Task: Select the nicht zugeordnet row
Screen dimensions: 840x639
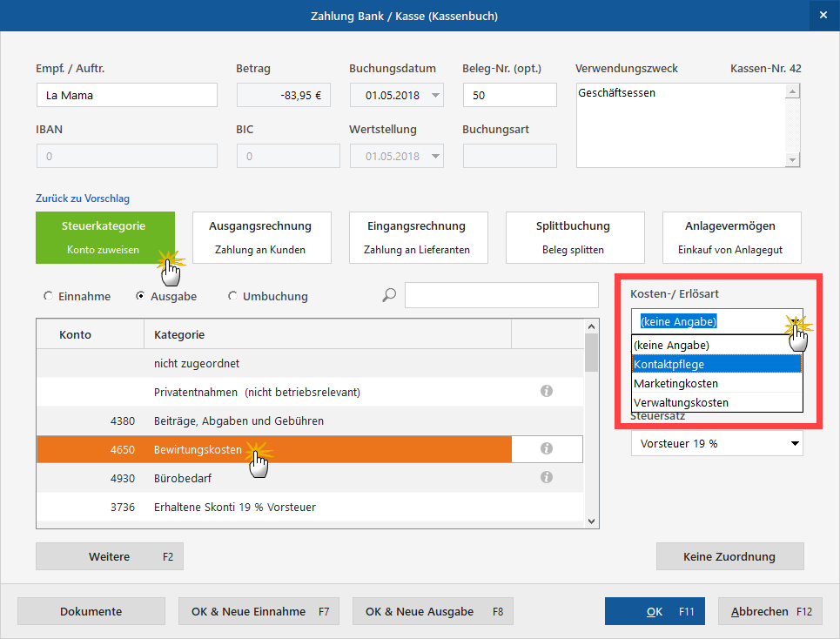Action: (310, 363)
